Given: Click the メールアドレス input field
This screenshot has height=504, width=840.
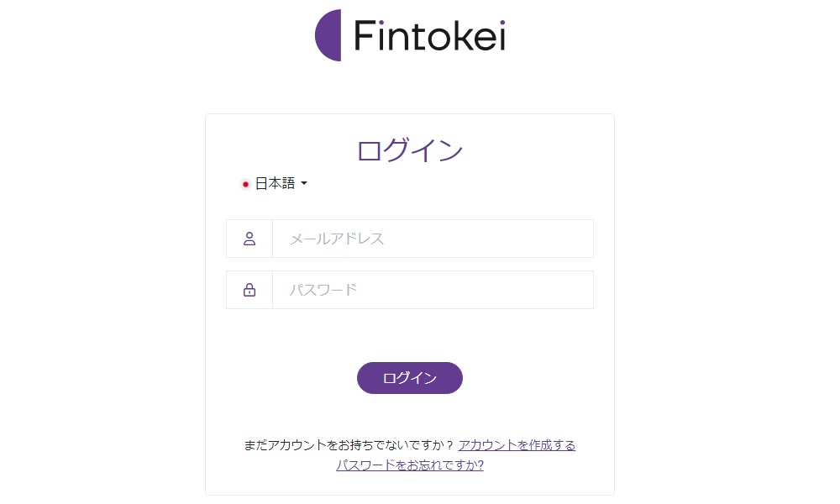Looking at the screenshot, I should point(433,239).
